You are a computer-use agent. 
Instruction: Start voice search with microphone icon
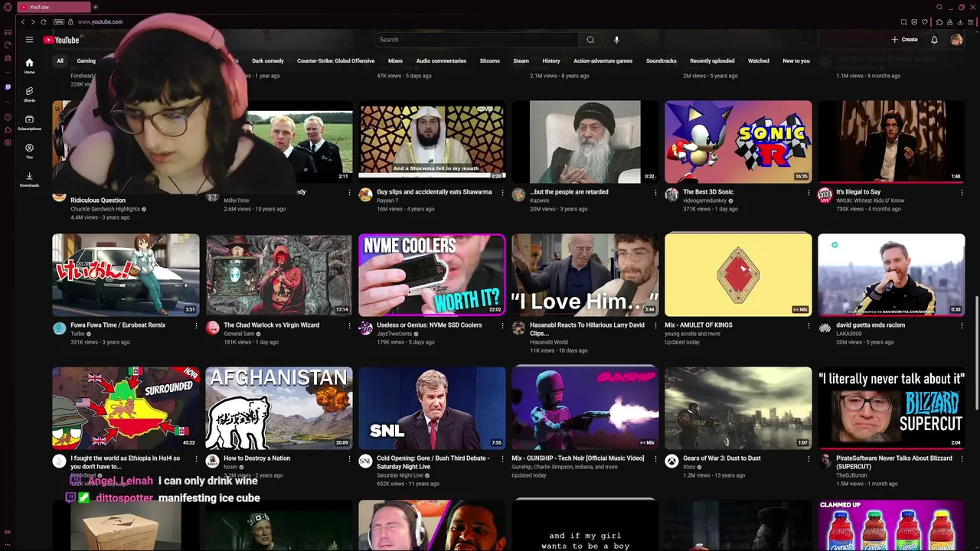[x=616, y=40]
